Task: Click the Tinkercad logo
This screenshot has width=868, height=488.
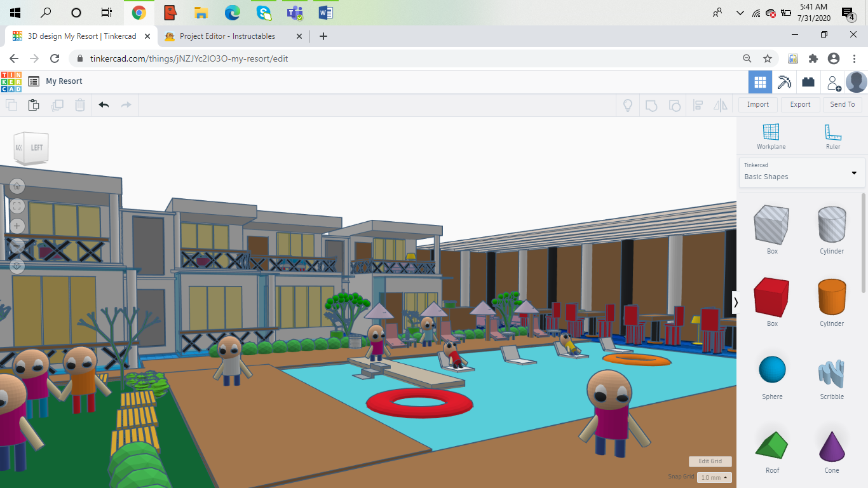Action: coord(11,81)
